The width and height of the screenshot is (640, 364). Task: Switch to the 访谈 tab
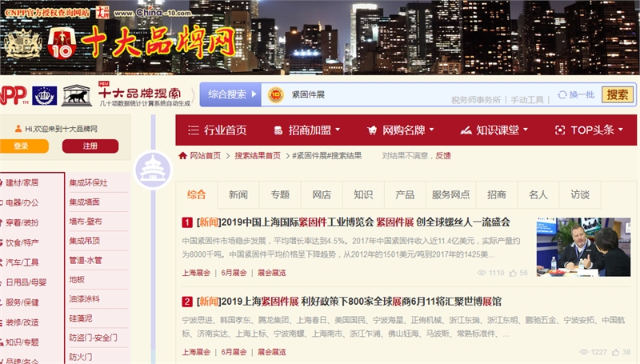(580, 195)
